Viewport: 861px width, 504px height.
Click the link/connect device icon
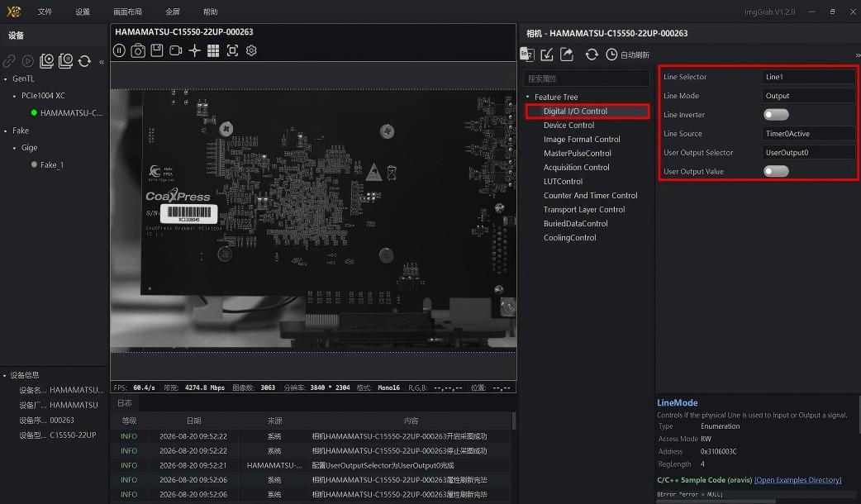[x=9, y=61]
